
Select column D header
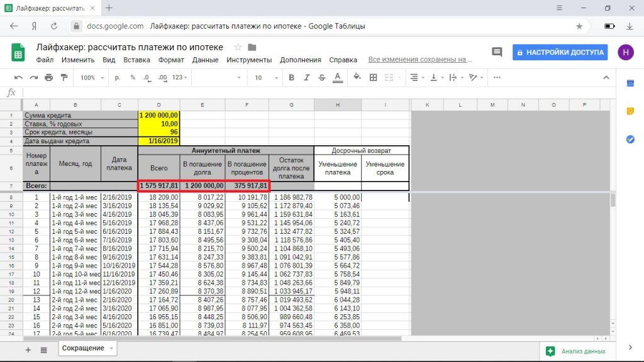point(158,105)
